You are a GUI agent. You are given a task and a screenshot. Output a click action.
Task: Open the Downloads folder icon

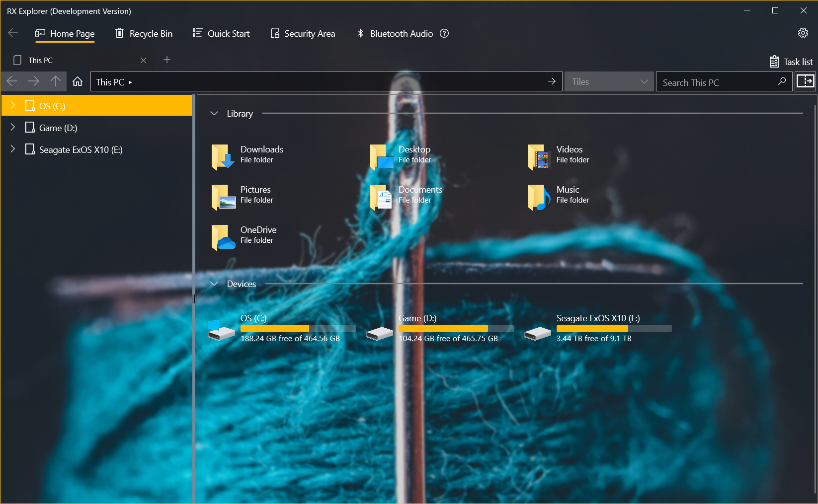pos(223,157)
